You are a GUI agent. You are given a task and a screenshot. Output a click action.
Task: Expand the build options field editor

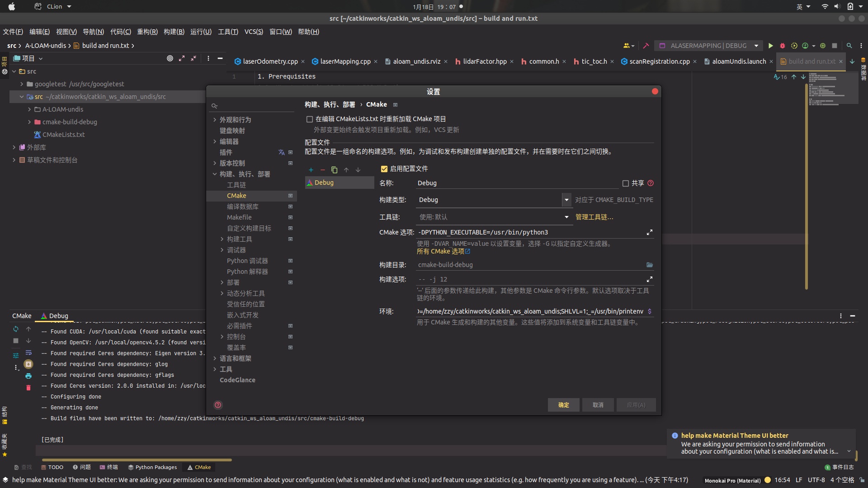point(650,279)
